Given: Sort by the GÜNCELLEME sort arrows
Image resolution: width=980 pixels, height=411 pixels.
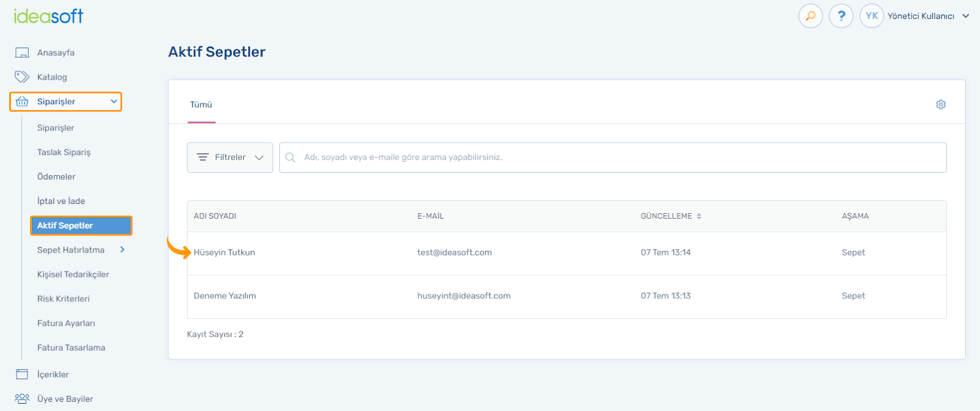Looking at the screenshot, I should tap(699, 216).
